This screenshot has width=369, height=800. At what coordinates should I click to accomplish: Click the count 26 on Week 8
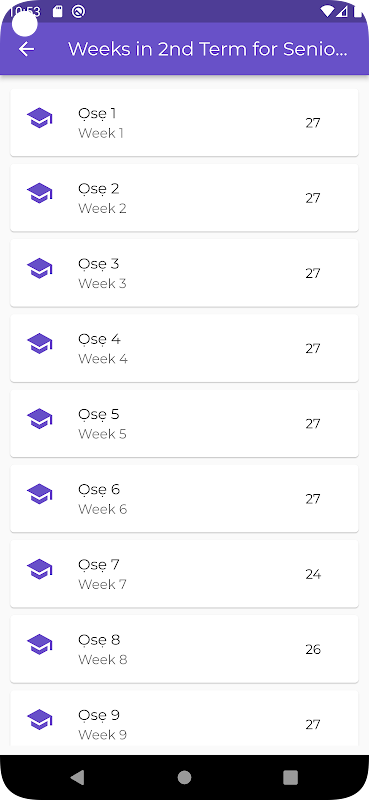(313, 649)
